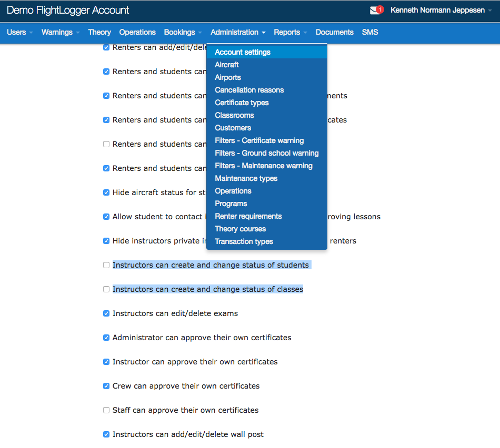Open Certificate types menu entry
Viewport: 500px width, 448px height.
tap(267, 103)
